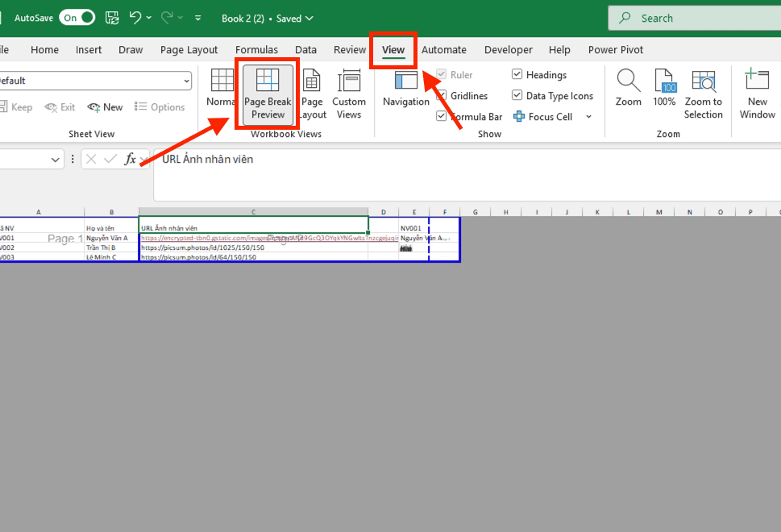Select column C header
The height and width of the screenshot is (532, 781).
click(253, 212)
